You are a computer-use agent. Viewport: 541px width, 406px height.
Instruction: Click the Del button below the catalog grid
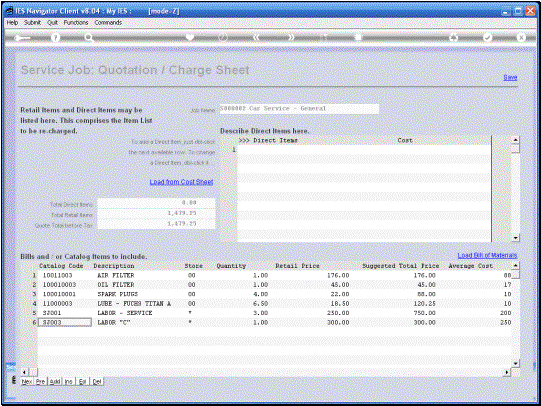pos(97,382)
